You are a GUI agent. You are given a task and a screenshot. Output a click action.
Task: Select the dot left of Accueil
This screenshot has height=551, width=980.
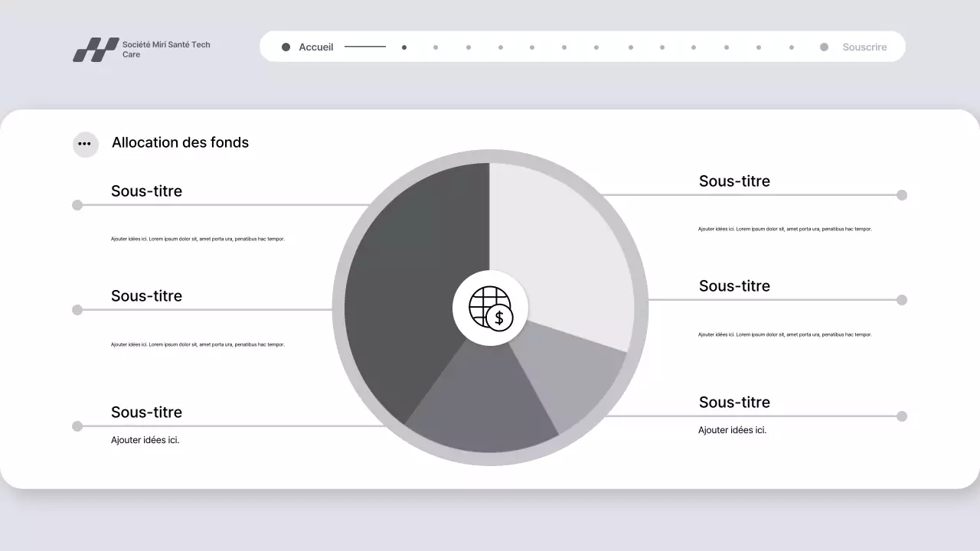[286, 47]
